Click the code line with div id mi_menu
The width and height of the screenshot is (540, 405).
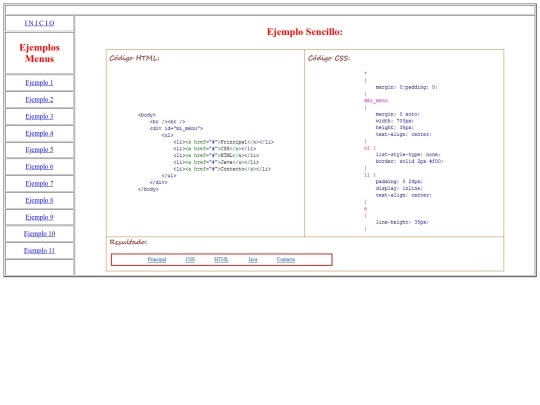pos(176,128)
